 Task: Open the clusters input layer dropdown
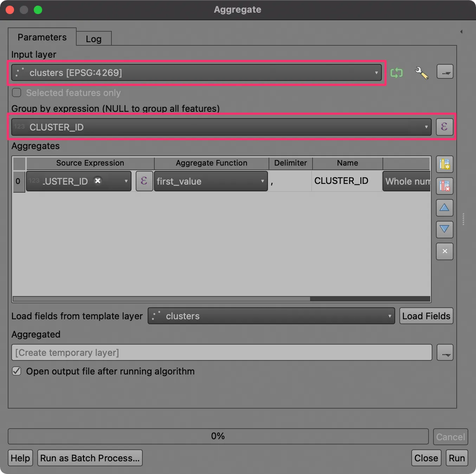(197, 72)
